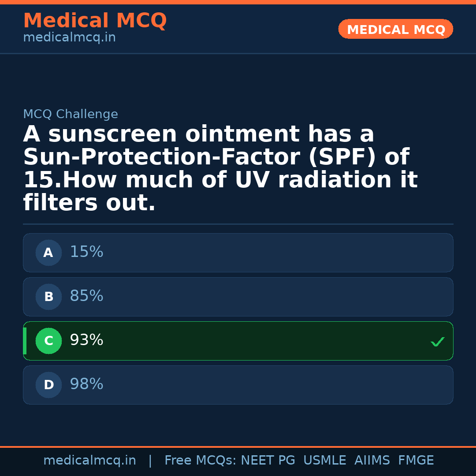Click the sunscreen SPF question text
Viewport: 476px width, 476px height.
point(220,169)
